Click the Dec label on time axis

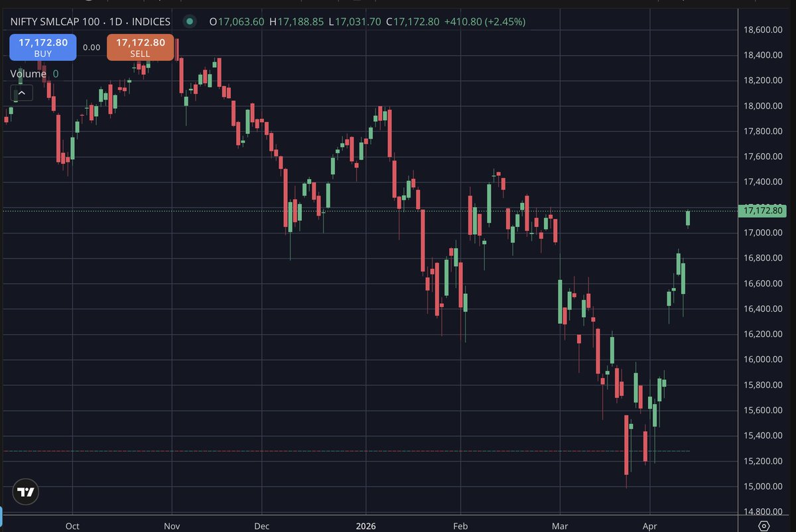[x=261, y=526]
